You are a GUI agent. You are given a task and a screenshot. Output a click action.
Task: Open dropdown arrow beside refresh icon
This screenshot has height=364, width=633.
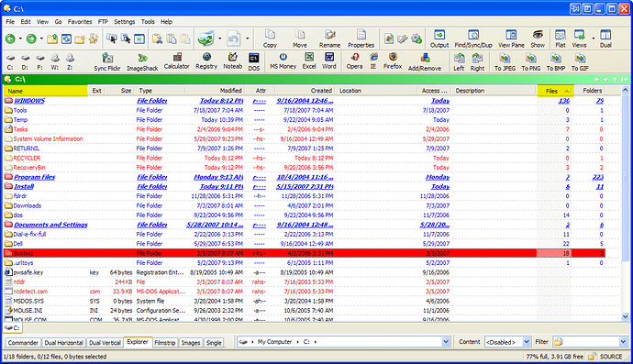(x=219, y=39)
